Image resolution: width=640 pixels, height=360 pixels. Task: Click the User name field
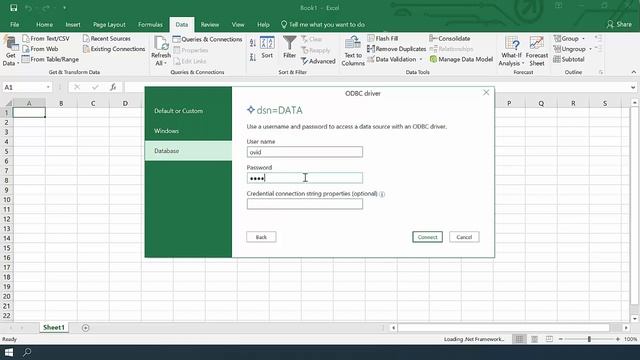304,152
